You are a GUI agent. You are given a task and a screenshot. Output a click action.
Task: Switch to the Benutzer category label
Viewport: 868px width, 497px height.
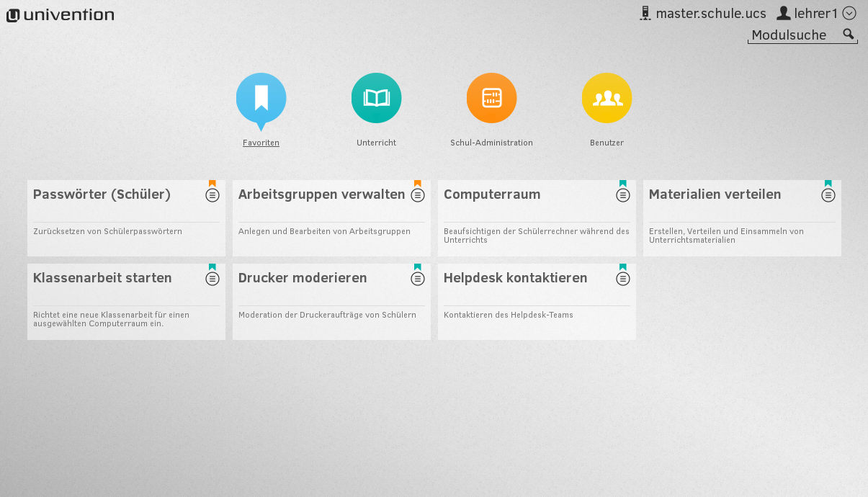pos(607,143)
